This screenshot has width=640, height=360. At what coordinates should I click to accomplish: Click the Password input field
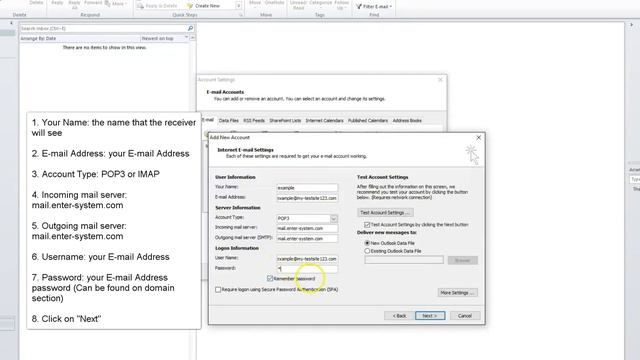pos(307,269)
